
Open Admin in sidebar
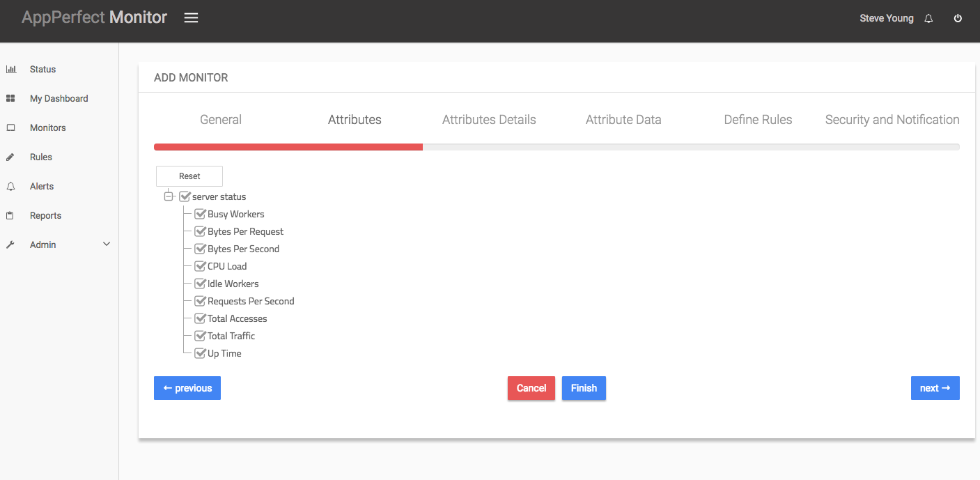[x=43, y=245]
